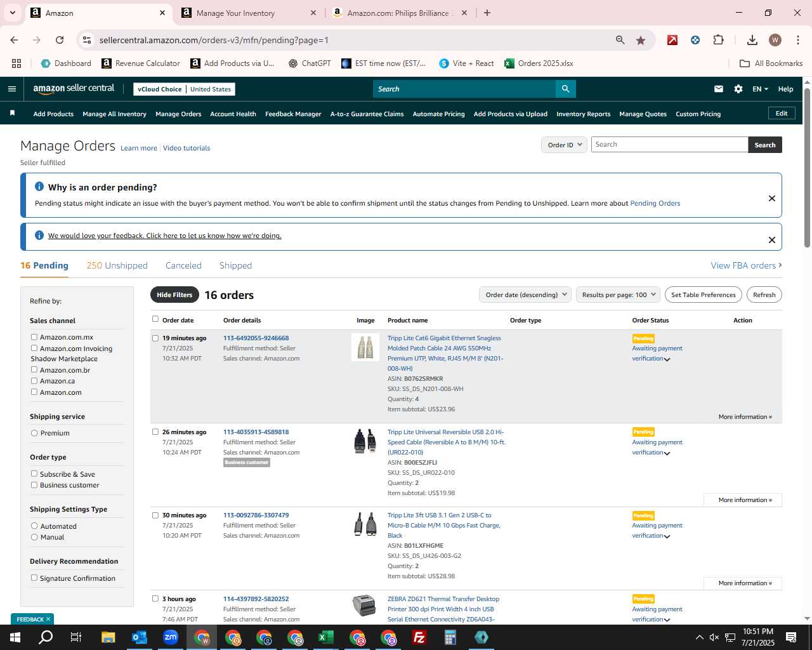Image resolution: width=812 pixels, height=650 pixels.
Task: Close the feedback request banner
Action: [772, 240]
